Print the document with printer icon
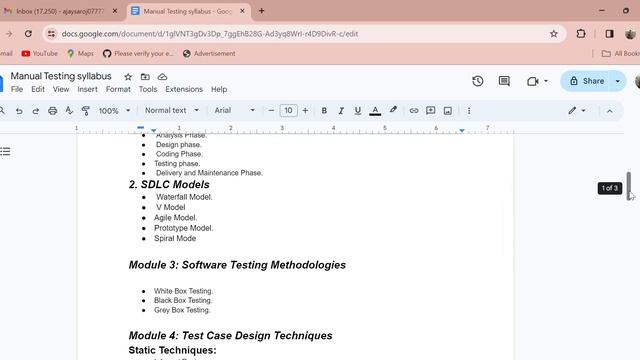Viewport: 640px width, 360px height. pyautogui.click(x=52, y=111)
